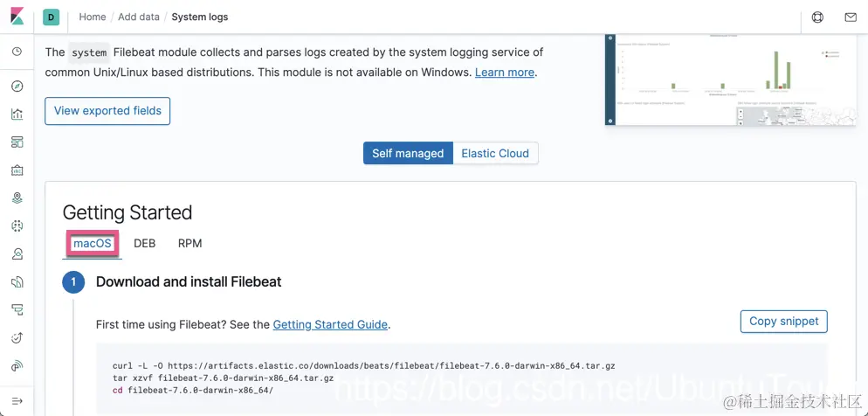
Task: Open the Recently viewed clock icon
Action: point(17,52)
